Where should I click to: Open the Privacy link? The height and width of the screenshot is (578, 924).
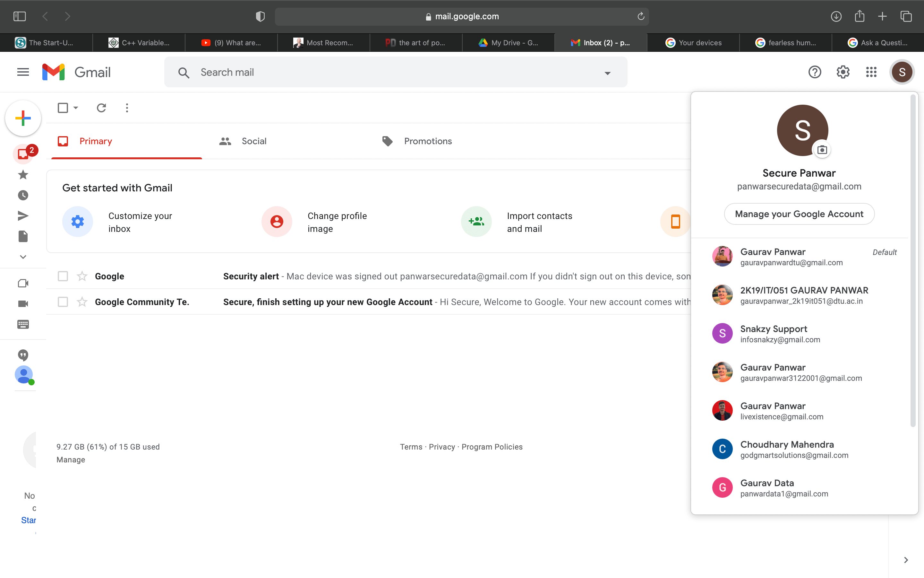(442, 446)
